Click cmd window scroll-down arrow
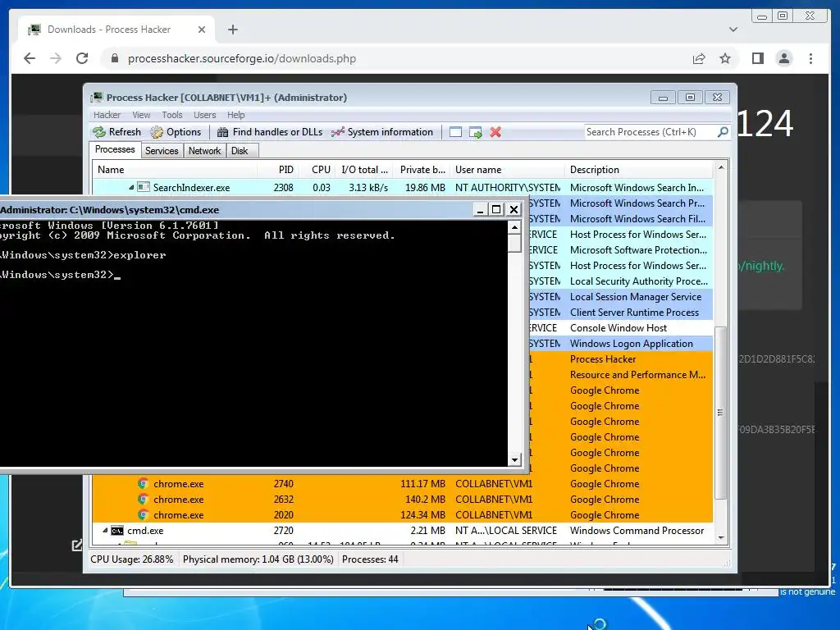 click(x=514, y=459)
